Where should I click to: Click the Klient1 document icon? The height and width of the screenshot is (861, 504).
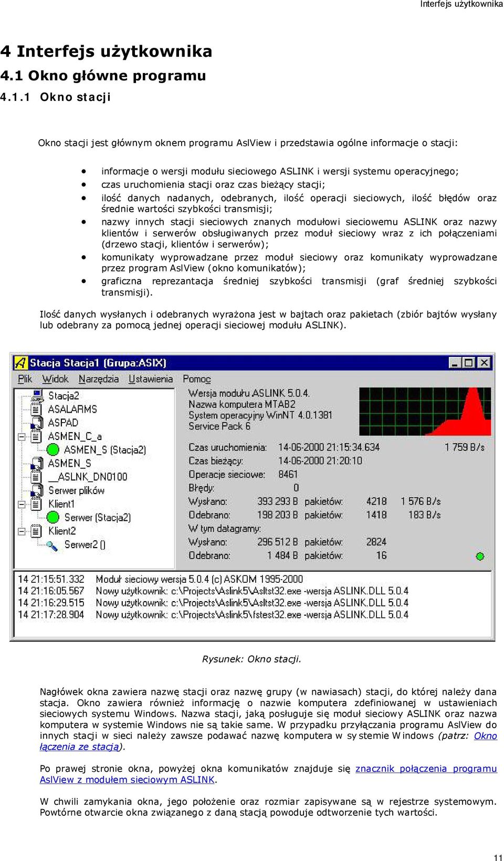pyautogui.click(x=37, y=504)
